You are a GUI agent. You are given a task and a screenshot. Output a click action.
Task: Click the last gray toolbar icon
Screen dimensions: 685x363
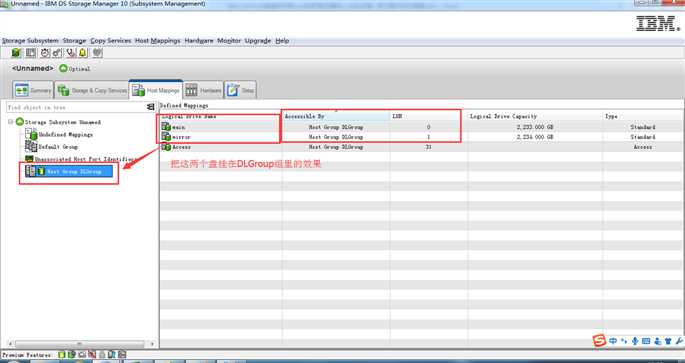97,53
